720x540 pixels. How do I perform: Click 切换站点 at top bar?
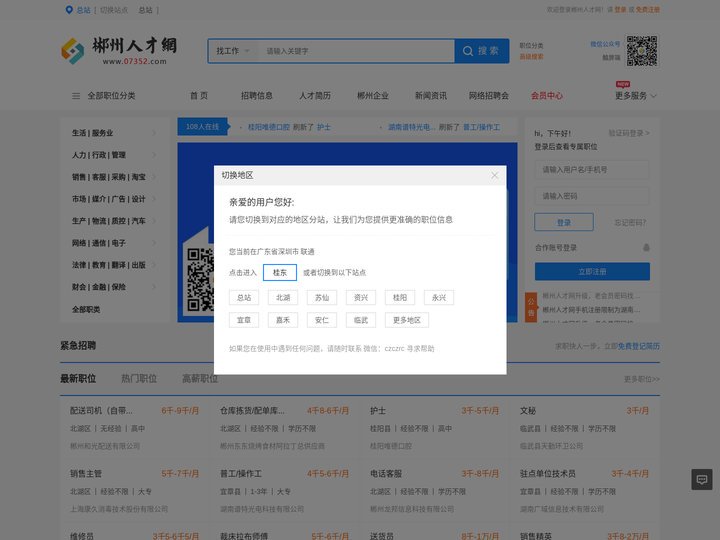coord(114,10)
